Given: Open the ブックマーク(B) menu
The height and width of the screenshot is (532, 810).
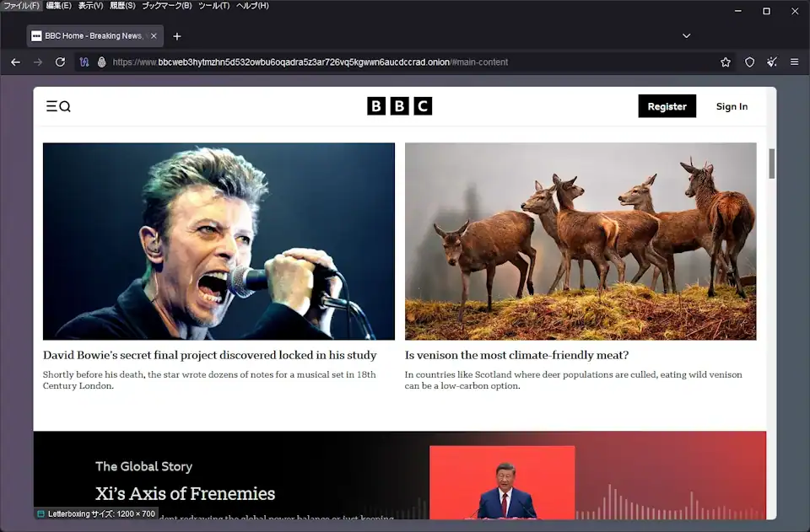Looking at the screenshot, I should 166,6.
